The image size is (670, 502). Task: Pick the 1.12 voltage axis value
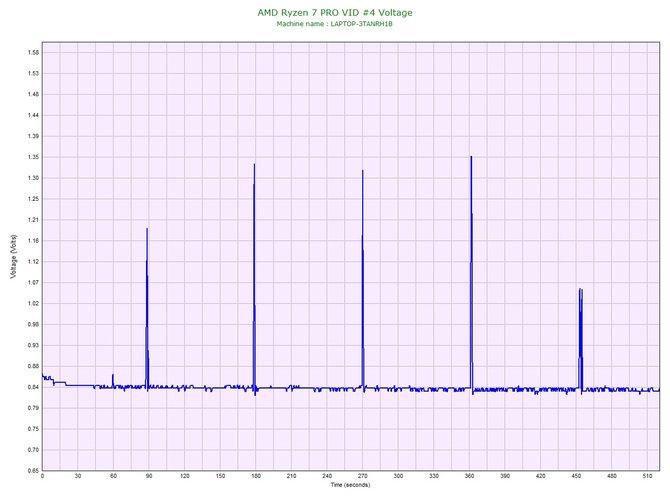coord(33,262)
